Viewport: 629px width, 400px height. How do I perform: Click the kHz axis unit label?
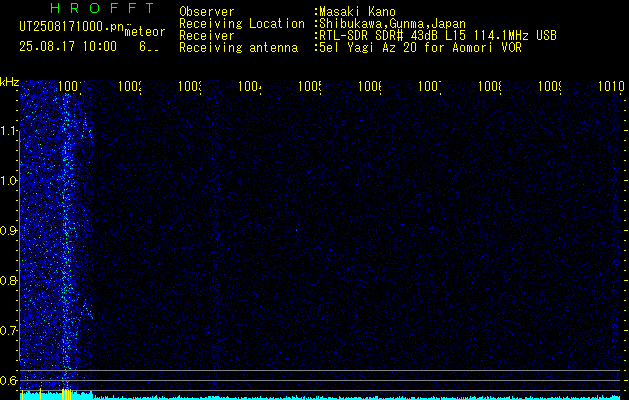(x=9, y=82)
